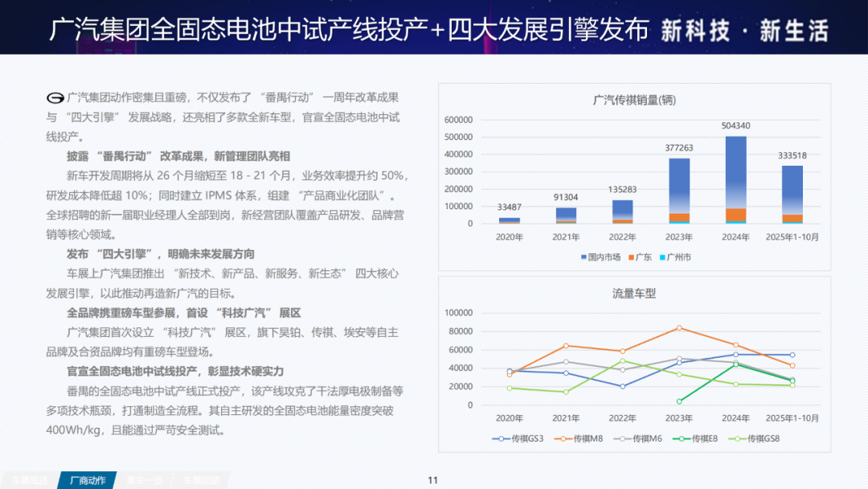The width and height of the screenshot is (868, 489).
Task: Click the cyan 广州市 legend swatch
Action: point(662,257)
